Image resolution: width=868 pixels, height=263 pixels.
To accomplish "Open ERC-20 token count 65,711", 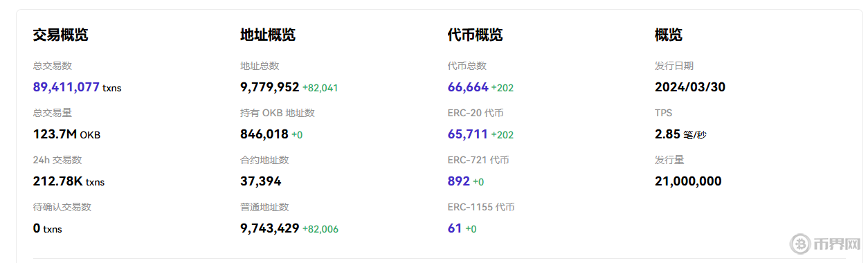I will [x=468, y=134].
